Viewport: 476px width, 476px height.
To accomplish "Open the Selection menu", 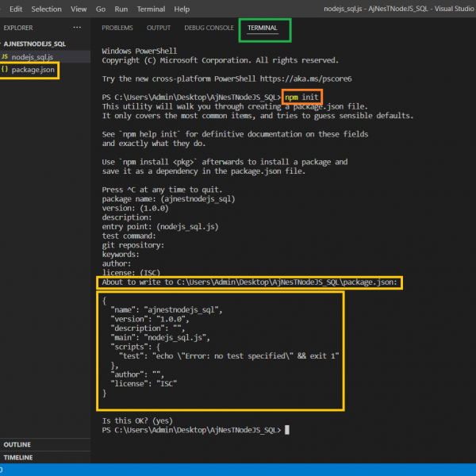I will (x=46, y=9).
